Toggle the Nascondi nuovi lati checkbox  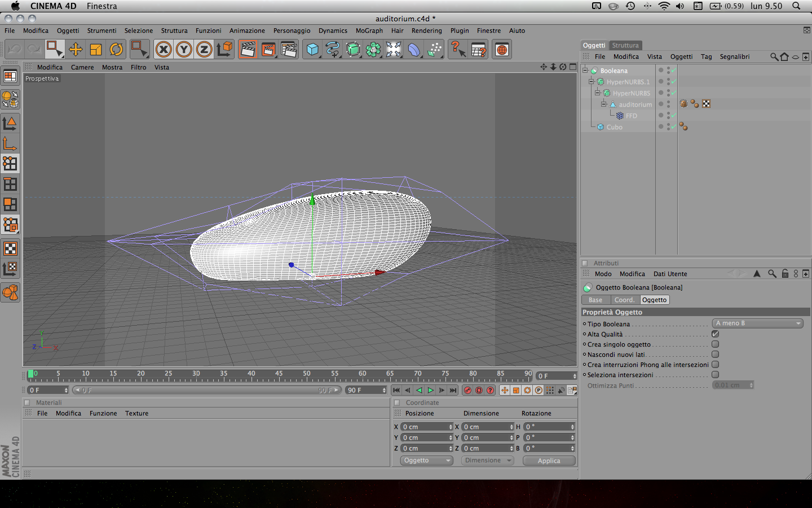[715, 354]
